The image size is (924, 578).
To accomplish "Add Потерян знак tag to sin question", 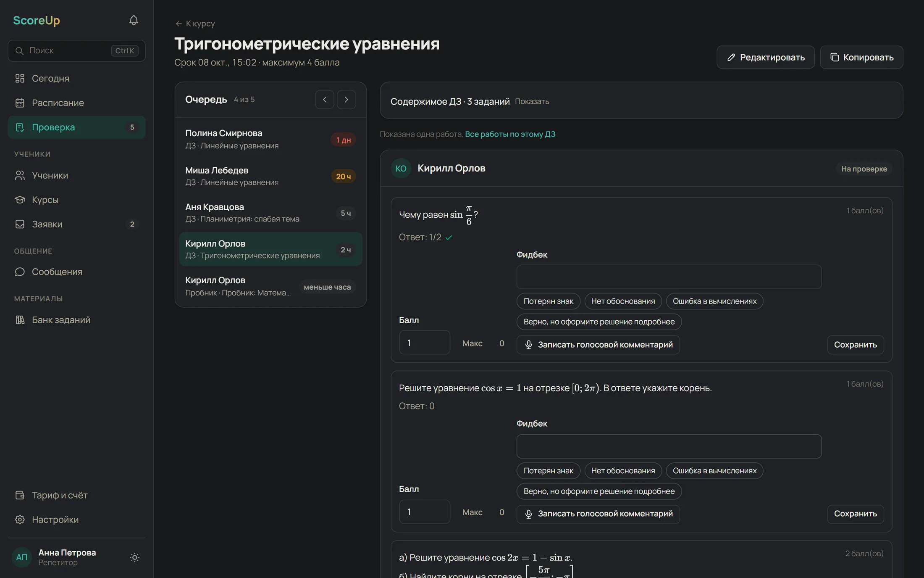I will pos(548,301).
